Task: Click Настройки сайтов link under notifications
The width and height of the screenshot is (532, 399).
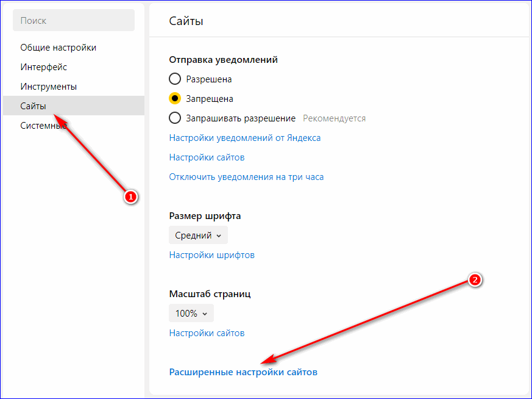Action: coord(207,157)
